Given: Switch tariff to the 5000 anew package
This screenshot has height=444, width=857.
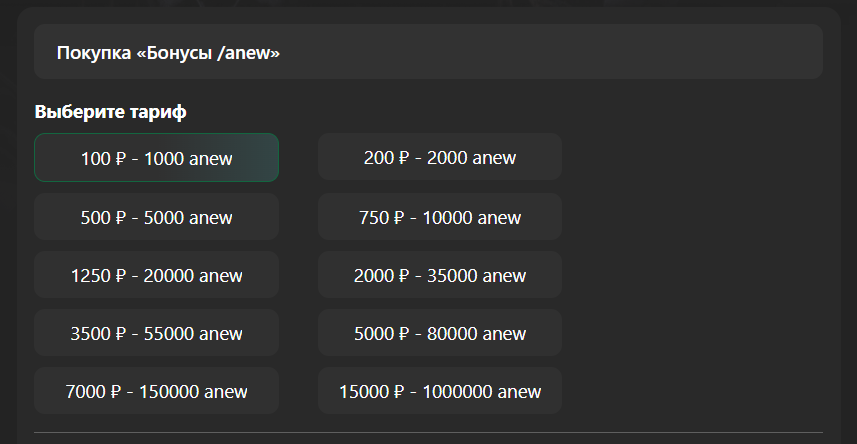Looking at the screenshot, I should (x=156, y=217).
